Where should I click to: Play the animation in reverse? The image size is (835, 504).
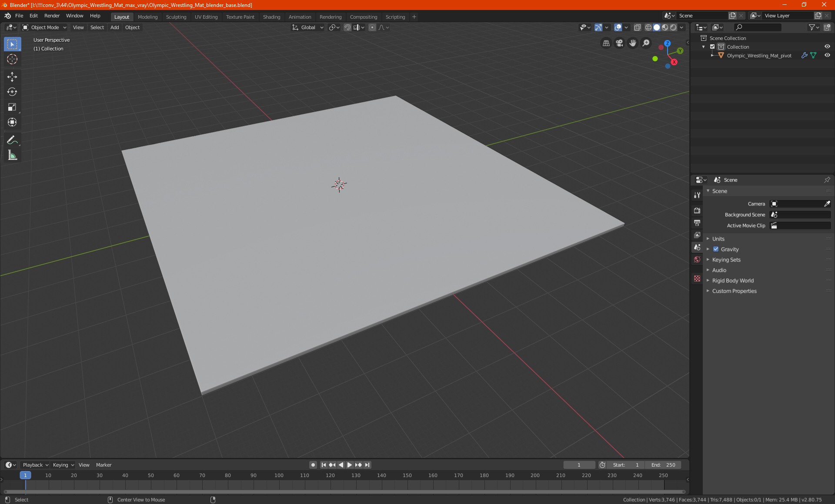click(x=341, y=465)
